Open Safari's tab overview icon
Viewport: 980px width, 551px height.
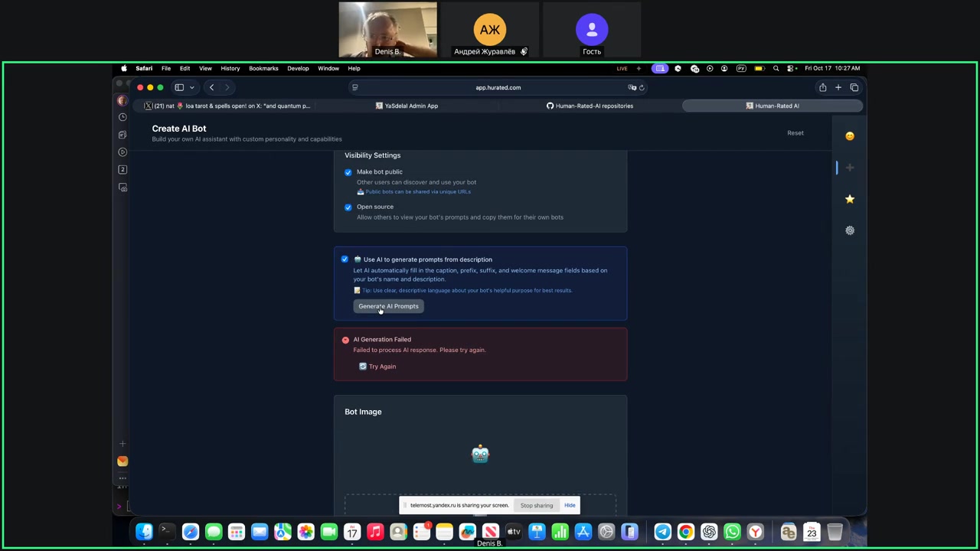[854, 87]
